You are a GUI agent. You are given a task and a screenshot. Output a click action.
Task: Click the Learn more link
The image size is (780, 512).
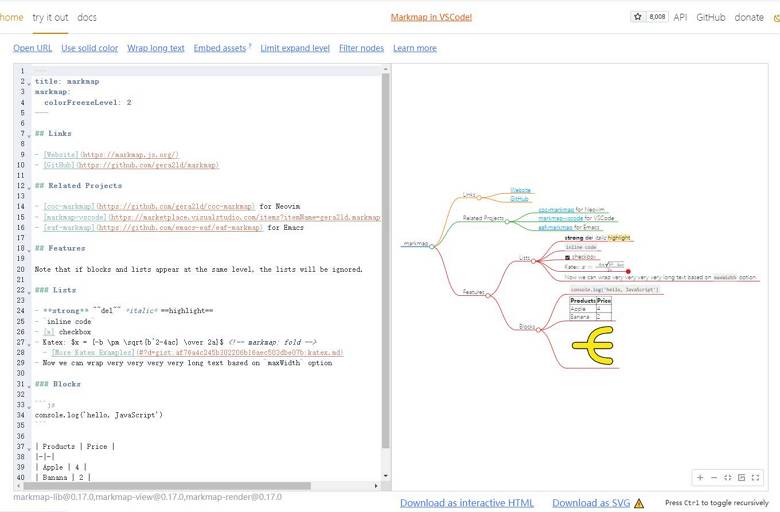[415, 48]
